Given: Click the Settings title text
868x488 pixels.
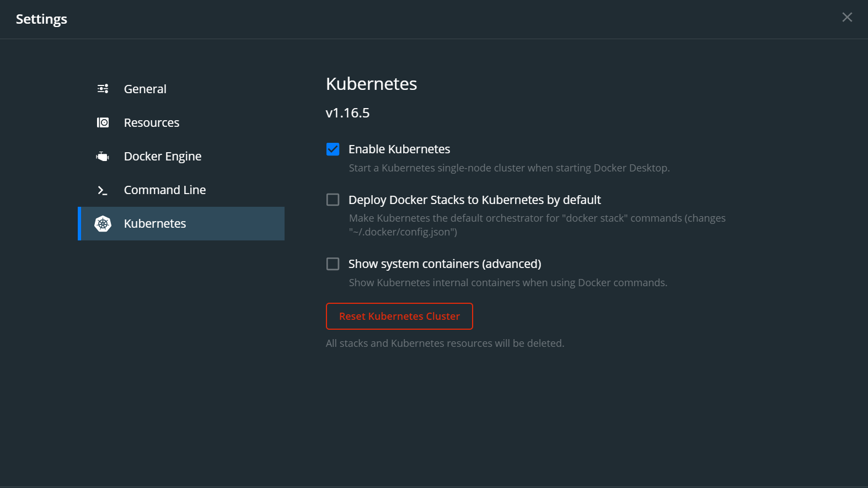Looking at the screenshot, I should 41,19.
